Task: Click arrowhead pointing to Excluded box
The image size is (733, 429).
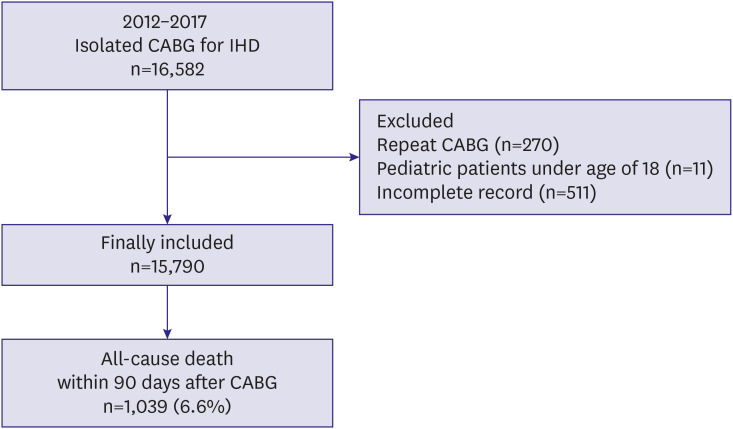Action: click(x=354, y=157)
